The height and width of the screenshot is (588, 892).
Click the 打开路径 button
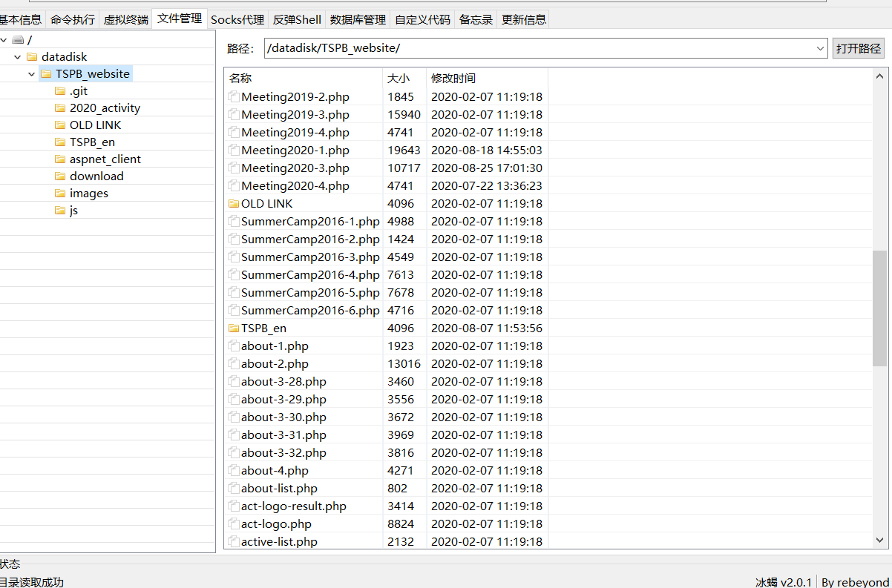click(x=859, y=48)
